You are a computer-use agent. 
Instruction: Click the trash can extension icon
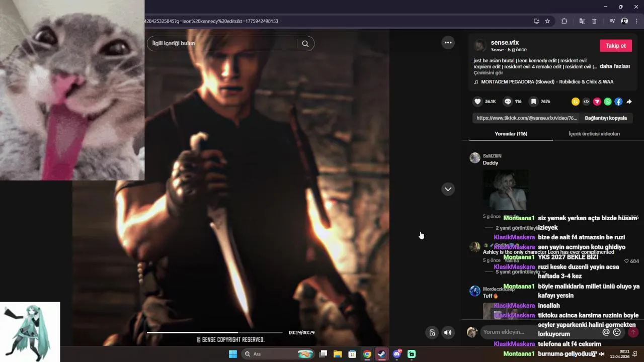click(x=594, y=21)
